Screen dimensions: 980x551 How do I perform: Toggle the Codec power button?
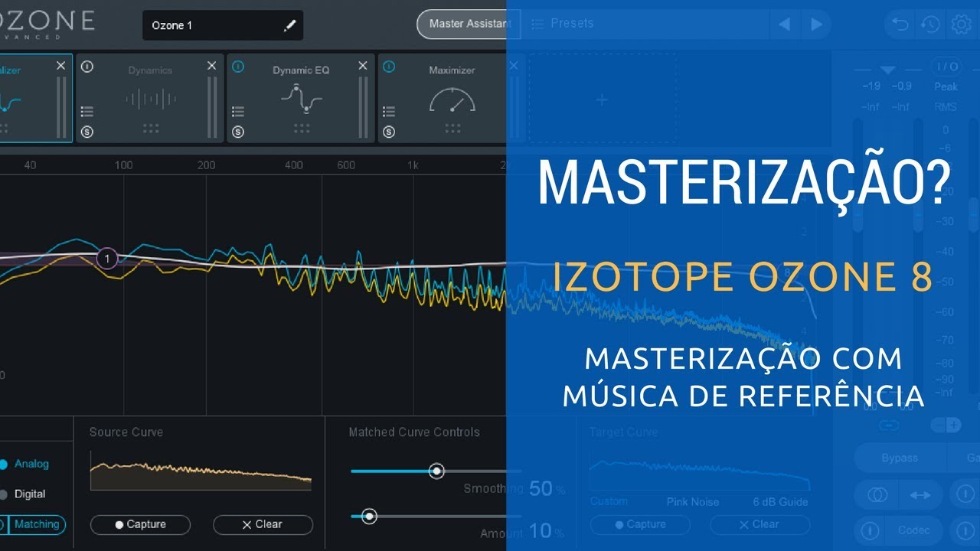click(x=871, y=530)
